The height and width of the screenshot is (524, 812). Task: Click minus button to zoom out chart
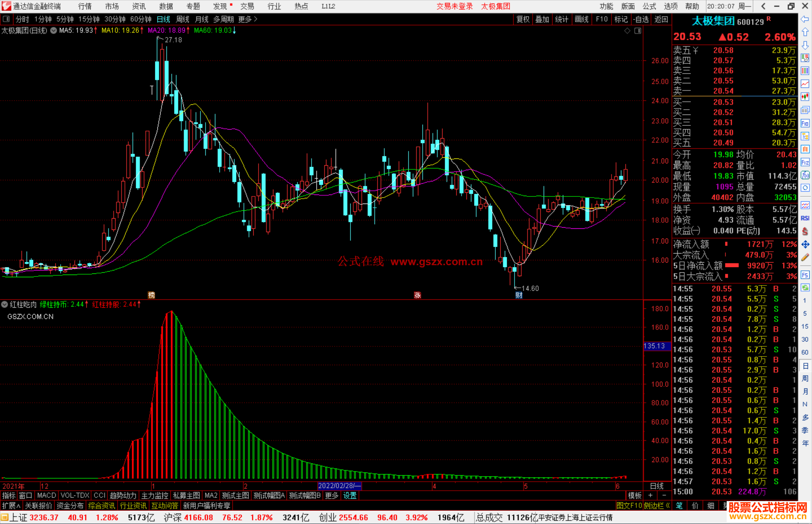pyautogui.click(x=664, y=495)
